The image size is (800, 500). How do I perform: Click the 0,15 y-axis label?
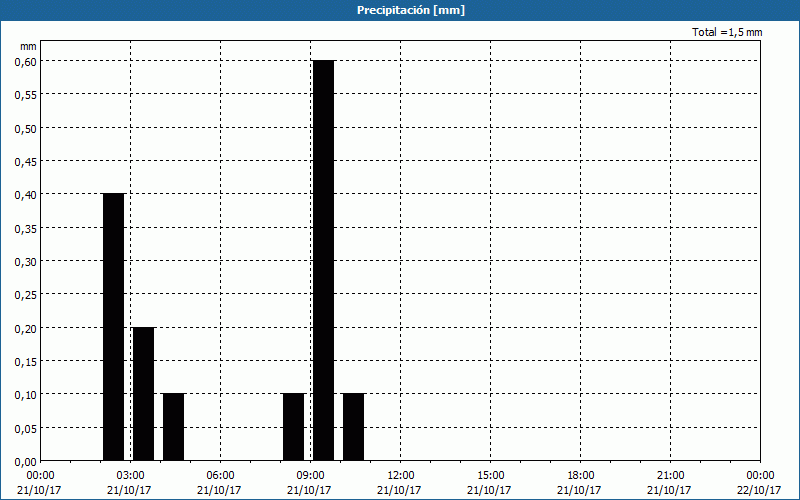[x=26, y=361]
